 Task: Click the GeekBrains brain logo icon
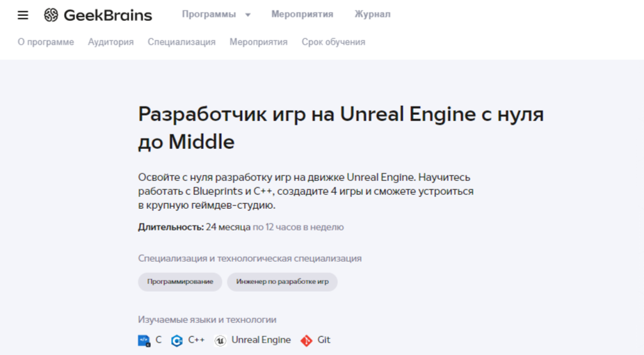click(51, 15)
